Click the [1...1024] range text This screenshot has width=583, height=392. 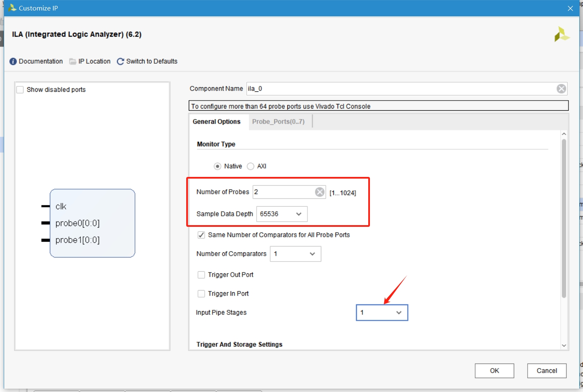[x=343, y=193]
